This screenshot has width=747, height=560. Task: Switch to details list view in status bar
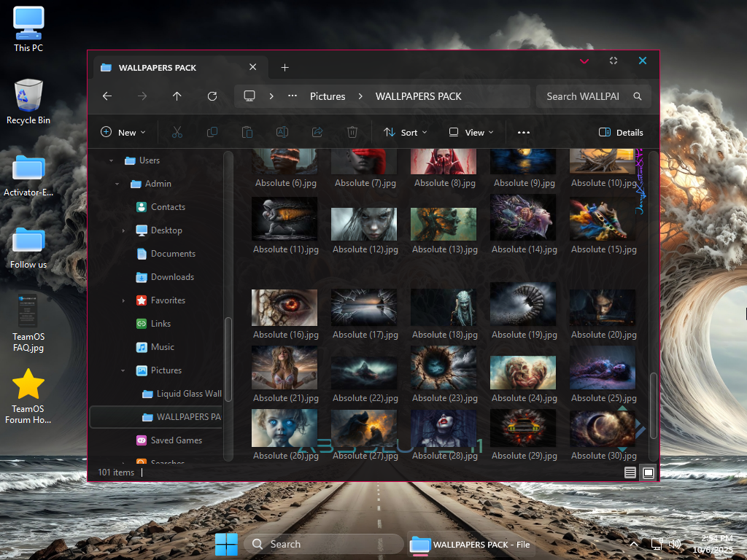pos(630,472)
